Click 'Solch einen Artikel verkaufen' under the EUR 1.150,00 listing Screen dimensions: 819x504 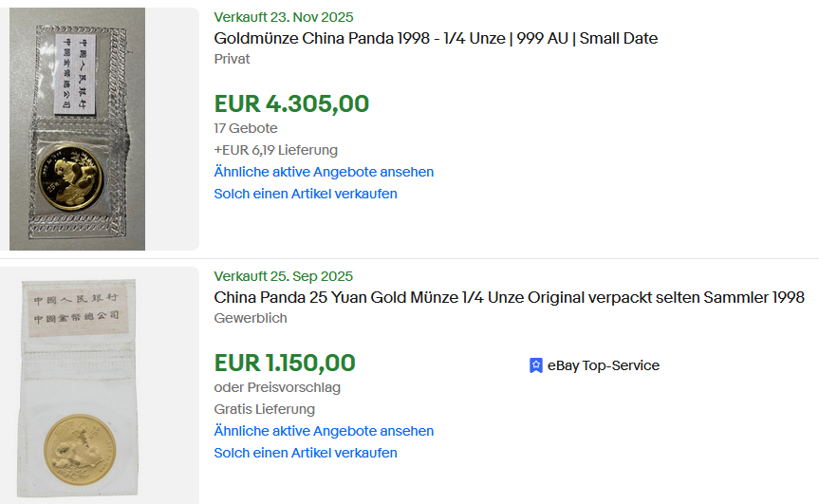(x=306, y=453)
